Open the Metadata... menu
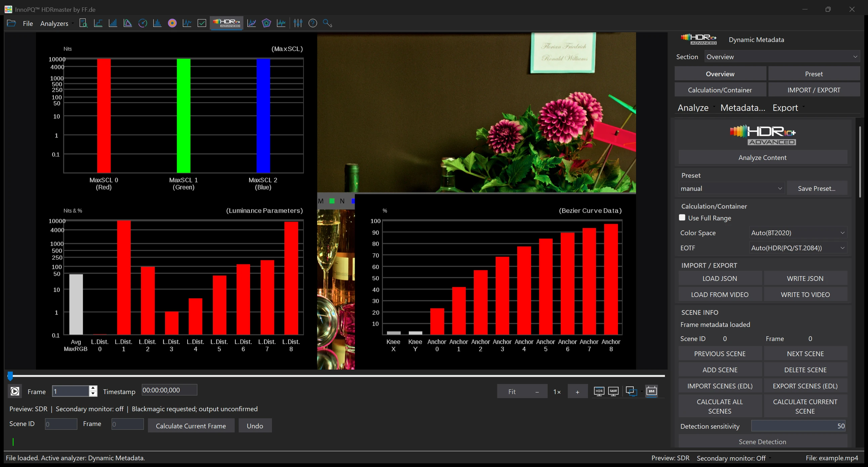The height and width of the screenshot is (467, 868). click(743, 108)
